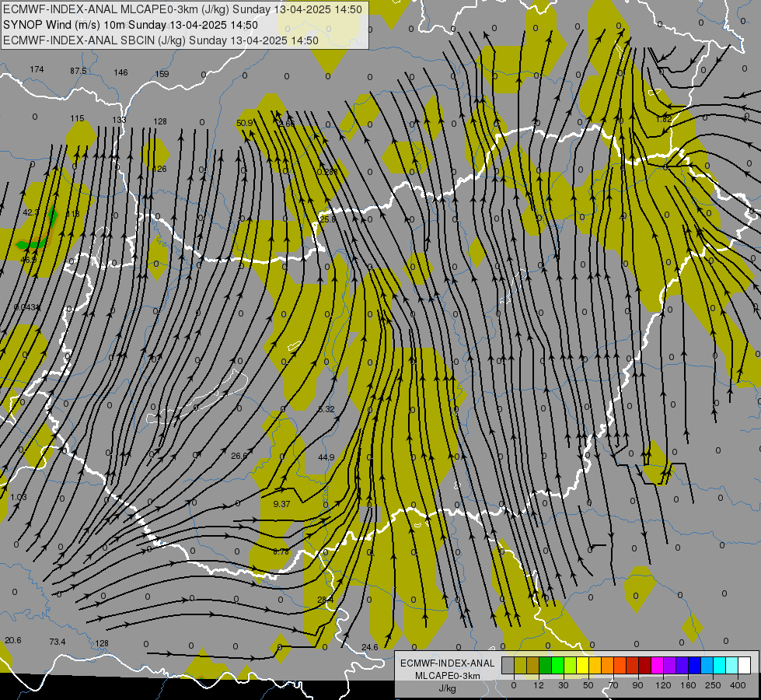Click the gray swatch in the legend
761x700 pixels.
pos(508,666)
